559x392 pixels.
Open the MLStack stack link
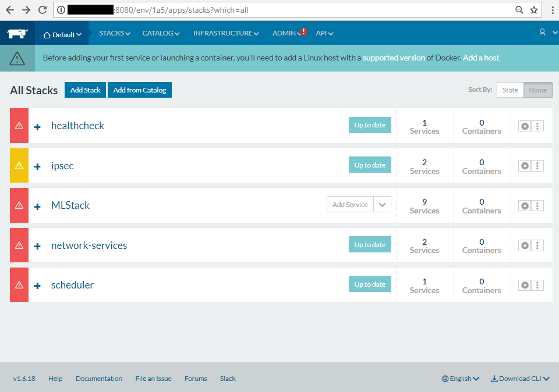tap(70, 205)
